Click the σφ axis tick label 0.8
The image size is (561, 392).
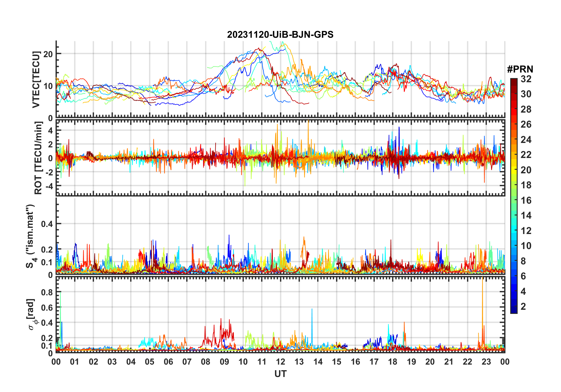click(x=47, y=292)
